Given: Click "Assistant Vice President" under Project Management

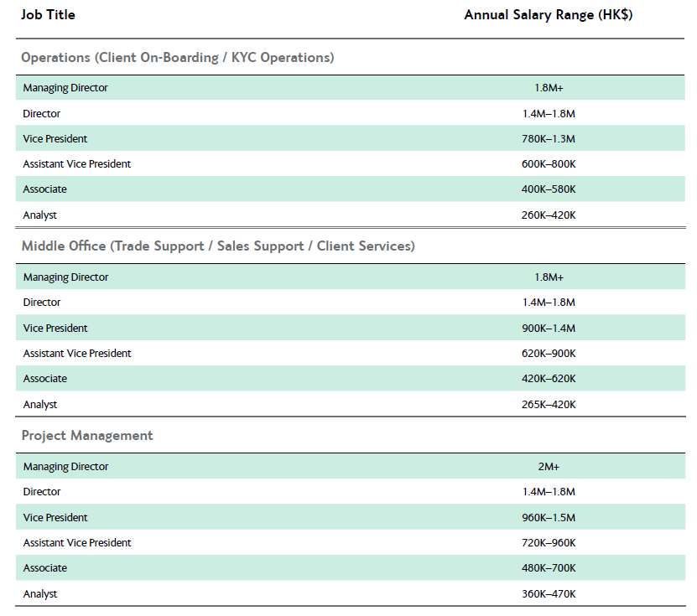Looking at the screenshot, I should pos(77,543).
